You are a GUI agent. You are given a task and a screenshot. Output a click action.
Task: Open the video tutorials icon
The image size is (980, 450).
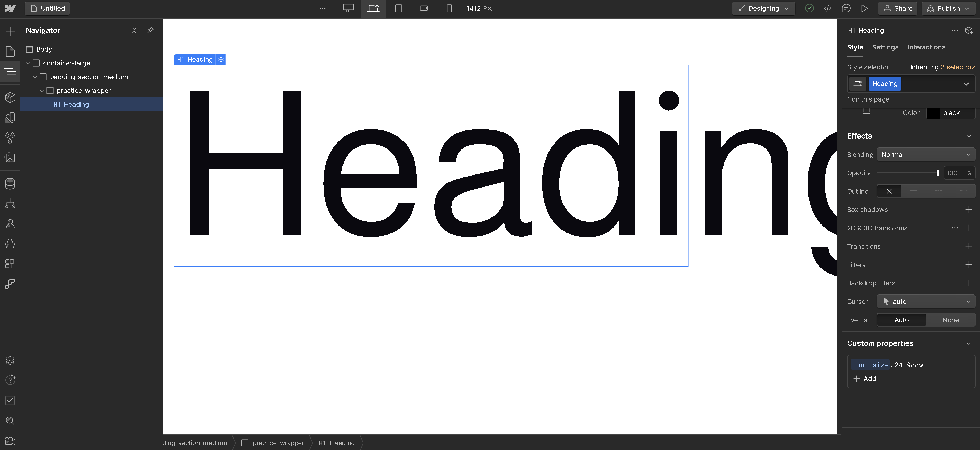coord(10,441)
